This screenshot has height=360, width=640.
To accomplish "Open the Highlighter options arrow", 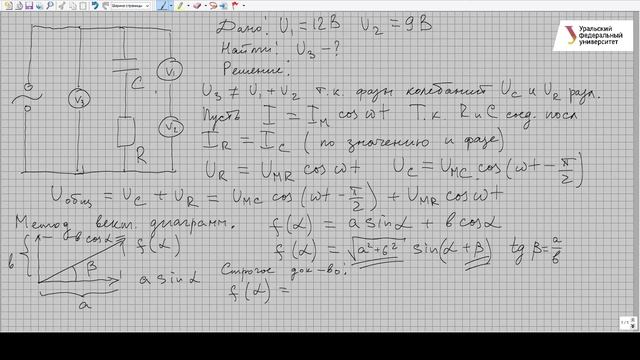I will coord(189,6).
